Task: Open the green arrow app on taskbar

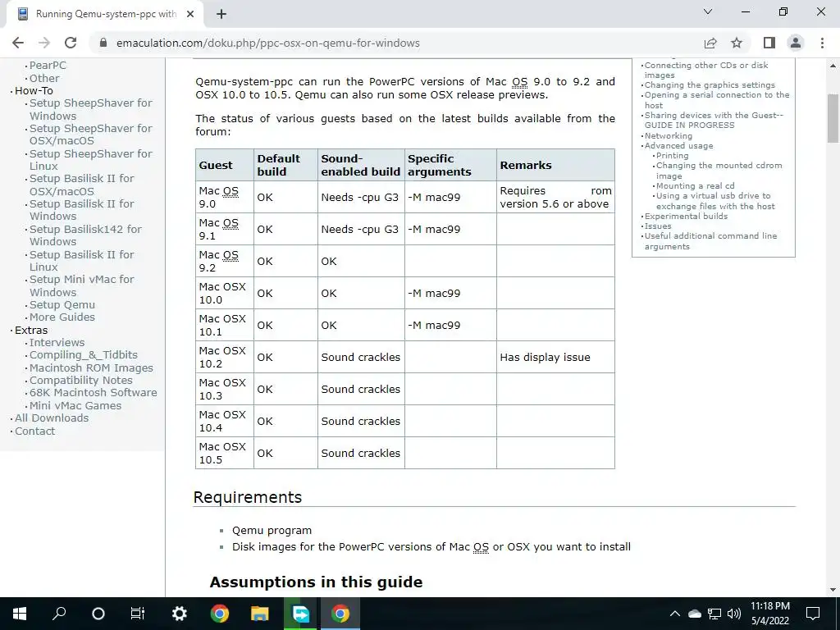Action: 300,614
